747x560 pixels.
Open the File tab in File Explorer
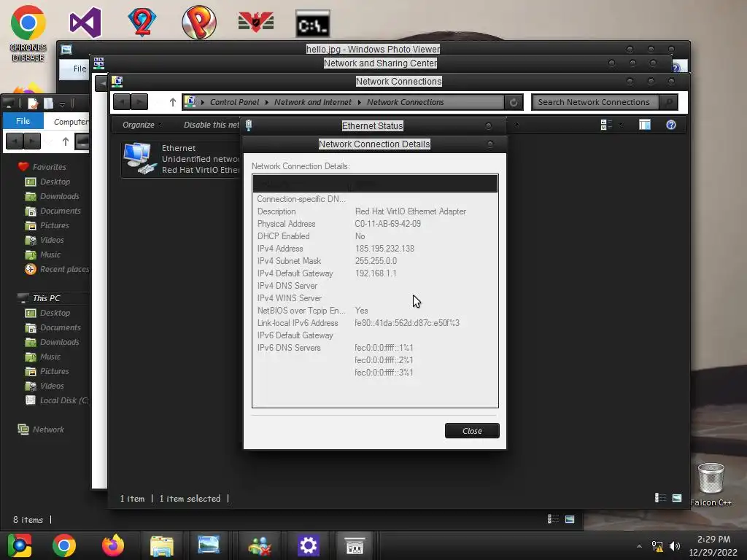coord(23,121)
